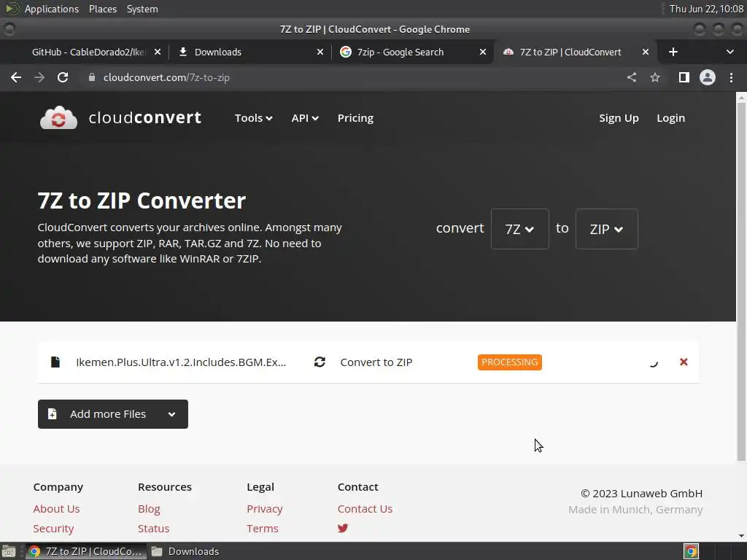Remove the file with the red X icon
This screenshot has width=747, height=560.
coord(684,362)
